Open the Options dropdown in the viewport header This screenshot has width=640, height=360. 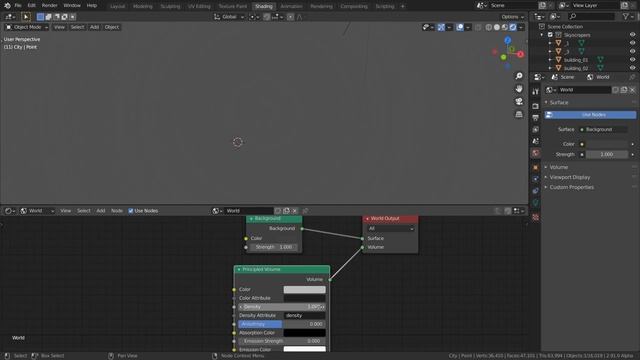pos(512,17)
